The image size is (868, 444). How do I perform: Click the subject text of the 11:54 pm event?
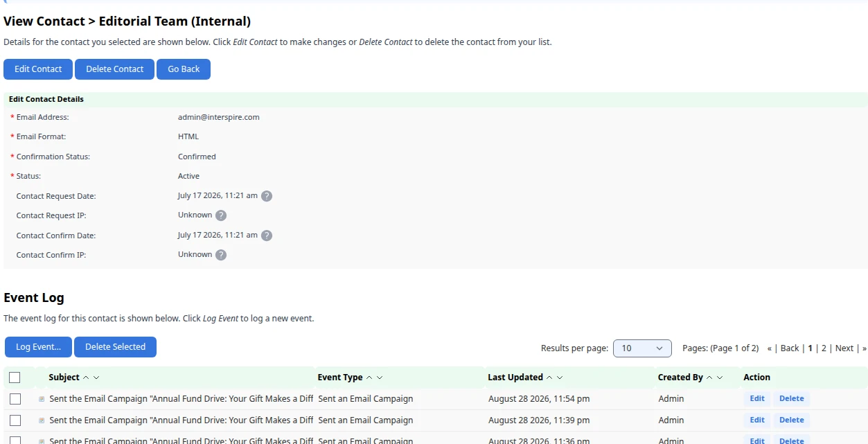pos(181,399)
